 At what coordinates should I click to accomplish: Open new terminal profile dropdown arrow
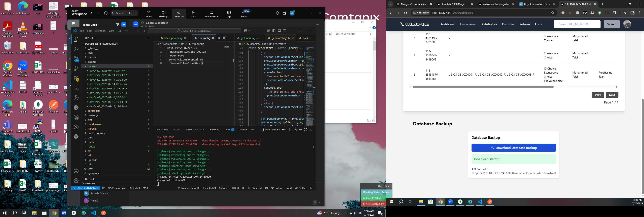(286, 130)
